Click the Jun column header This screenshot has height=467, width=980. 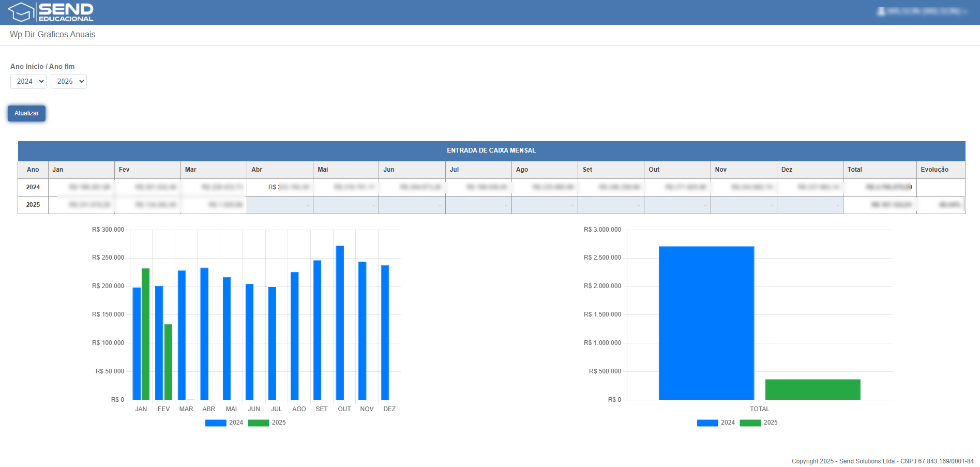pos(412,170)
